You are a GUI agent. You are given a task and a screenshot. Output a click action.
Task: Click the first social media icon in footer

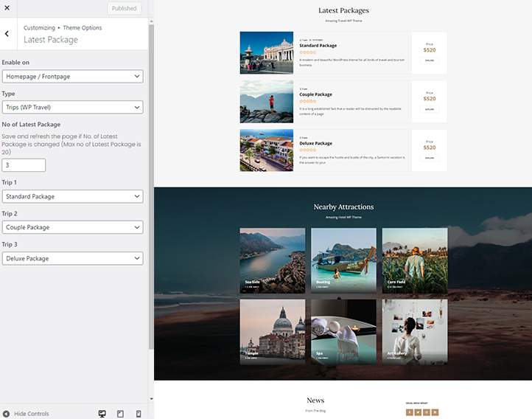point(410,412)
